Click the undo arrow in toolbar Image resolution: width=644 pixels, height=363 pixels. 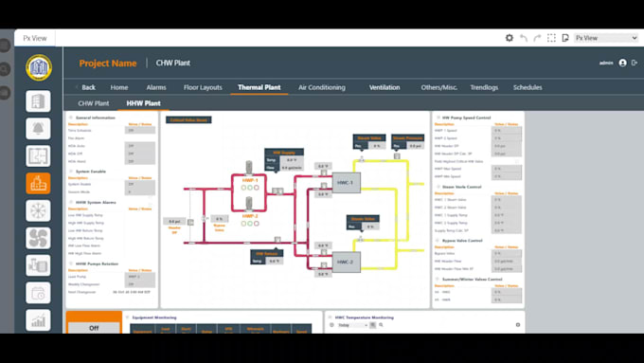(x=524, y=38)
